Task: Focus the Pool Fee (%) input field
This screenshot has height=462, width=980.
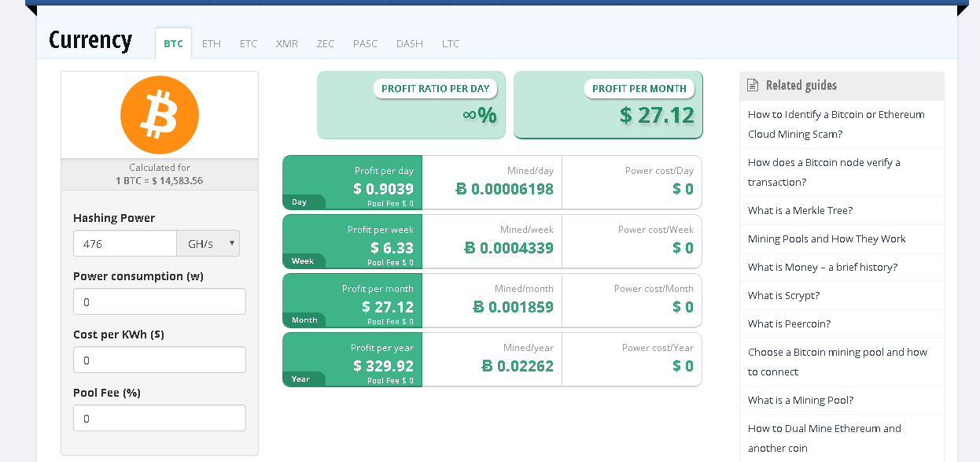Action: (160, 419)
